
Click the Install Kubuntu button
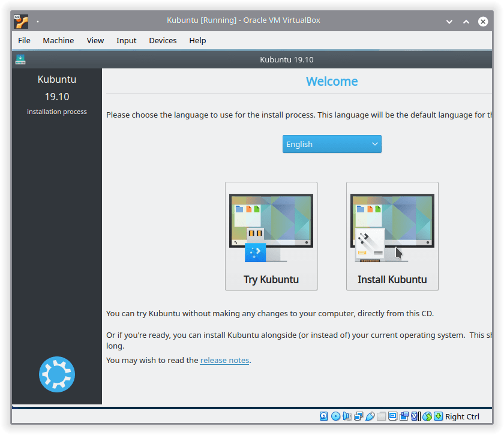tap(392, 236)
